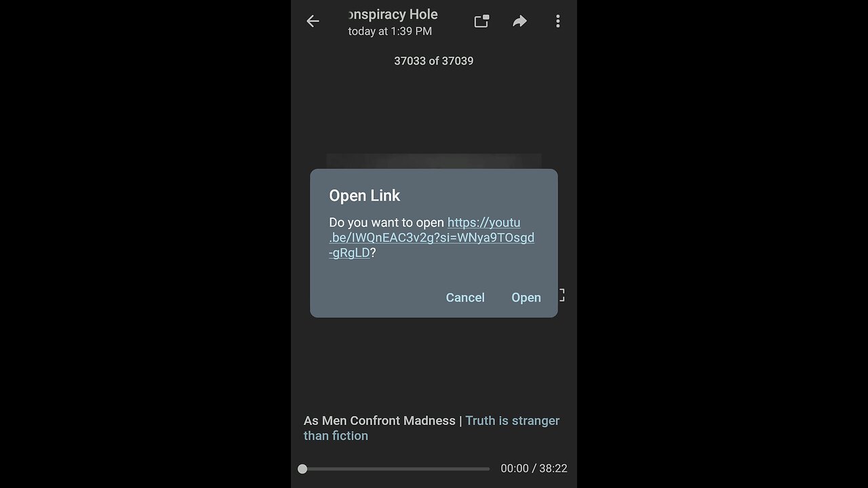Click the blurred video thumbnail above dialog
868x488 pixels.
click(x=434, y=161)
